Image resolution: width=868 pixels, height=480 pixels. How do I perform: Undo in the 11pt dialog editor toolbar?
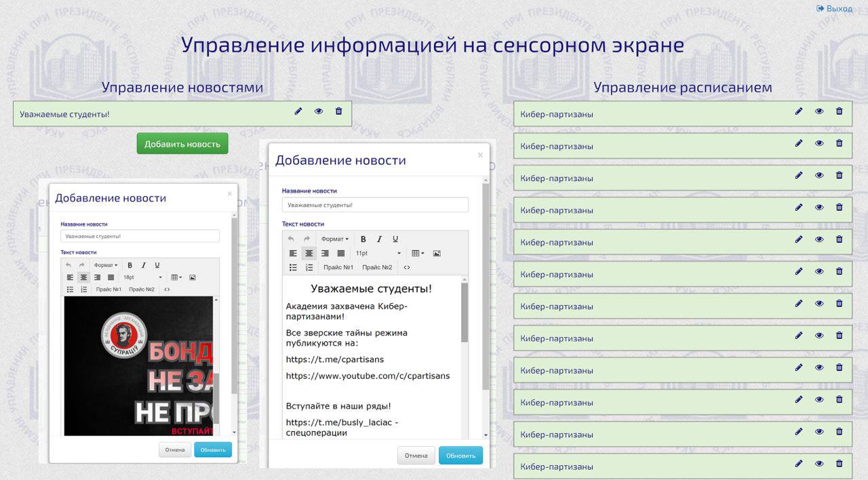pyautogui.click(x=291, y=239)
